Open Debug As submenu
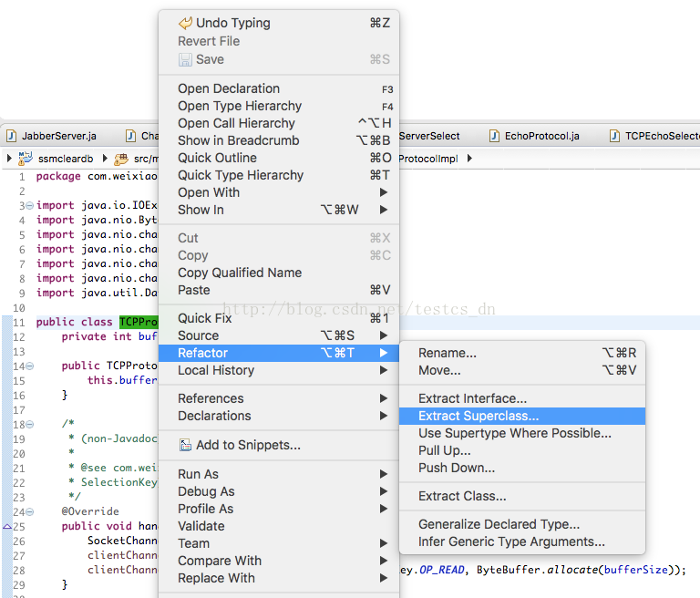 [279, 491]
